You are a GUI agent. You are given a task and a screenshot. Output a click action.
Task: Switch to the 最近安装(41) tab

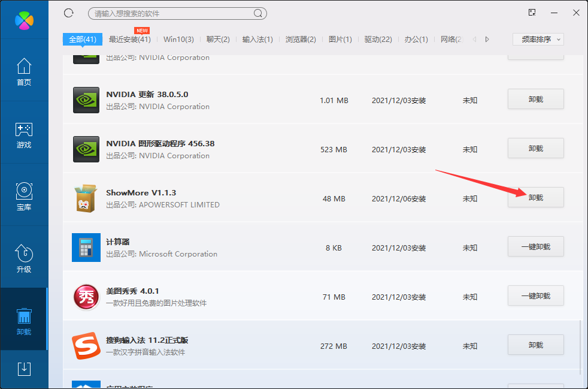[x=130, y=39]
